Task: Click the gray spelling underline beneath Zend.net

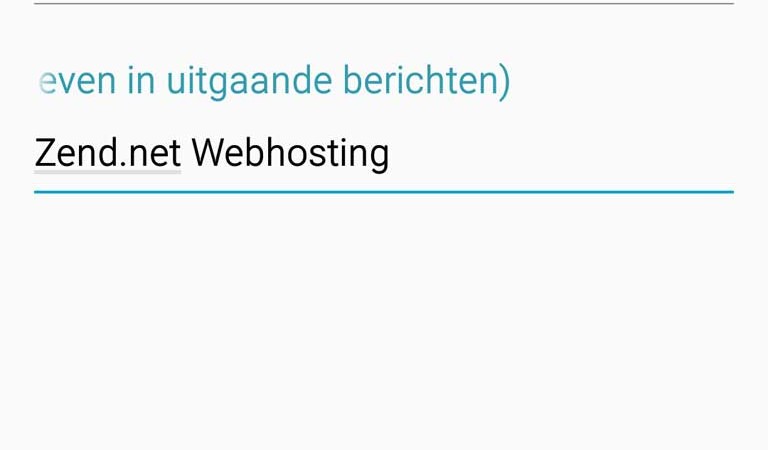Action: click(x=108, y=172)
